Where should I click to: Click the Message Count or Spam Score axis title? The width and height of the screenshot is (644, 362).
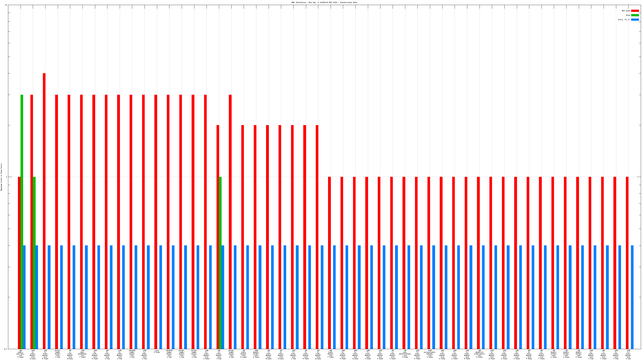pos(1,177)
